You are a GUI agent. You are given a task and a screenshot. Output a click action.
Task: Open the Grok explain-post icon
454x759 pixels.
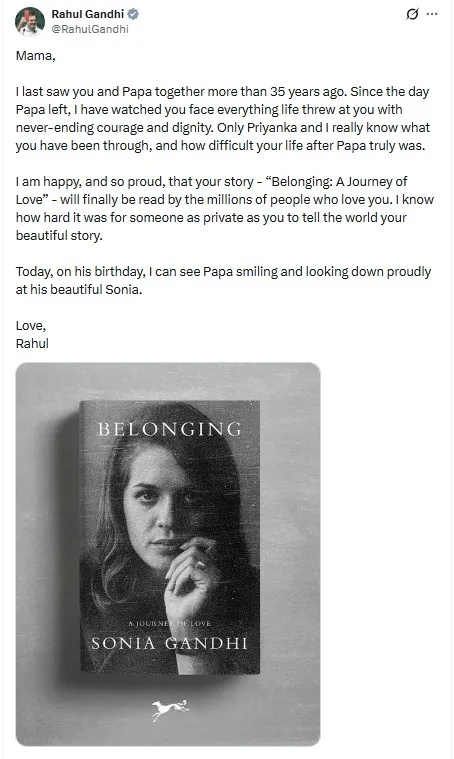click(412, 15)
